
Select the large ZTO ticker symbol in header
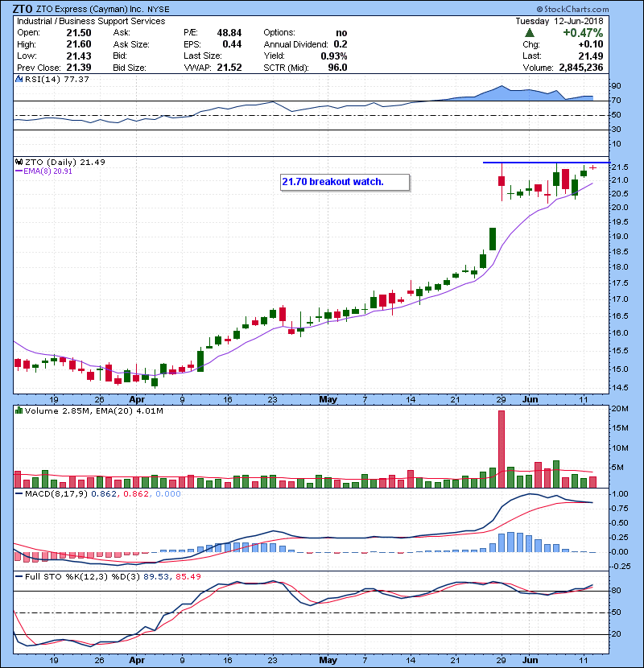click(x=23, y=9)
